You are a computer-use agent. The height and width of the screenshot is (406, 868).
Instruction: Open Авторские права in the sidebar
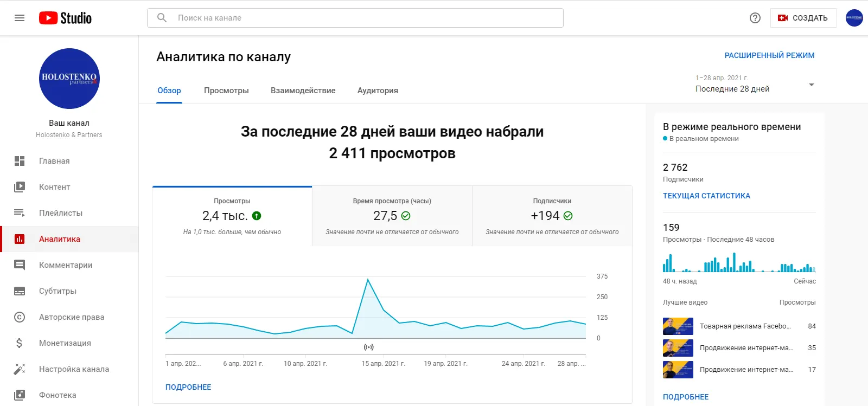(x=69, y=317)
